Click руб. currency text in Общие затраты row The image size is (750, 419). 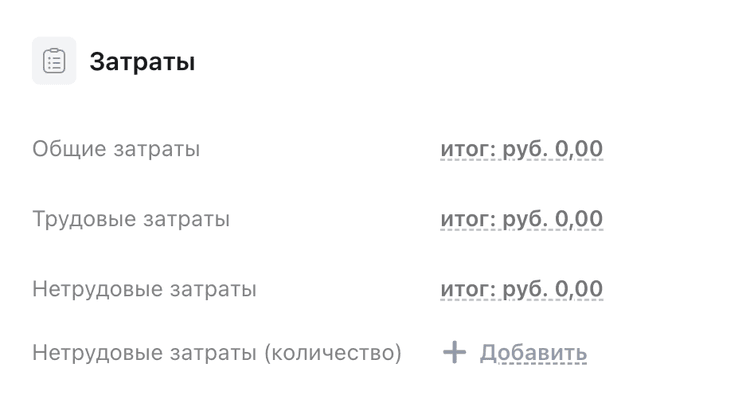(x=525, y=149)
